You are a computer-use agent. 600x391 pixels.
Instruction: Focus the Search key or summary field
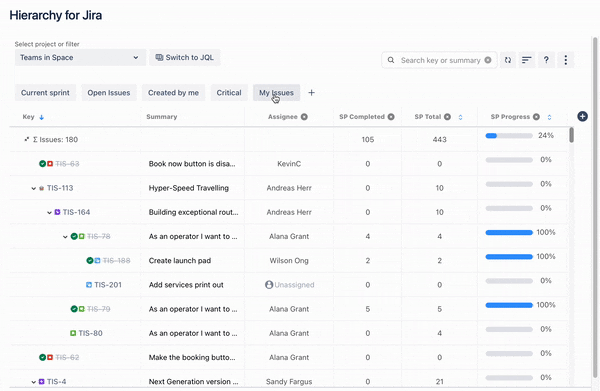[440, 60]
